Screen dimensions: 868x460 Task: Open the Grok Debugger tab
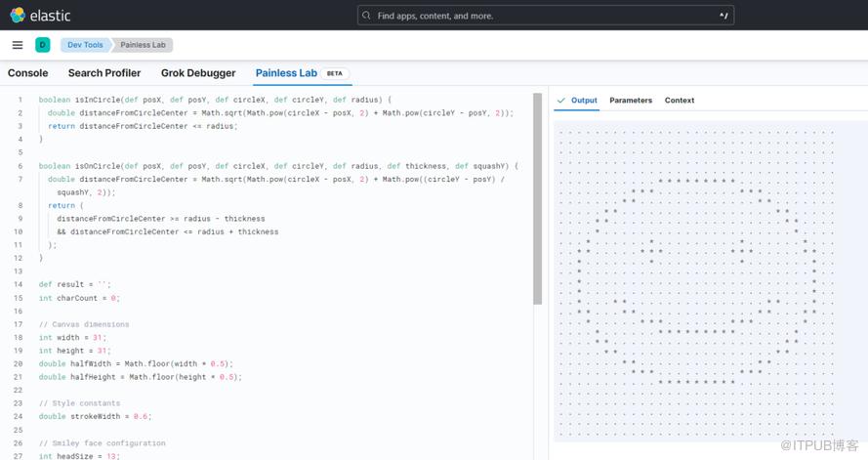tap(198, 73)
